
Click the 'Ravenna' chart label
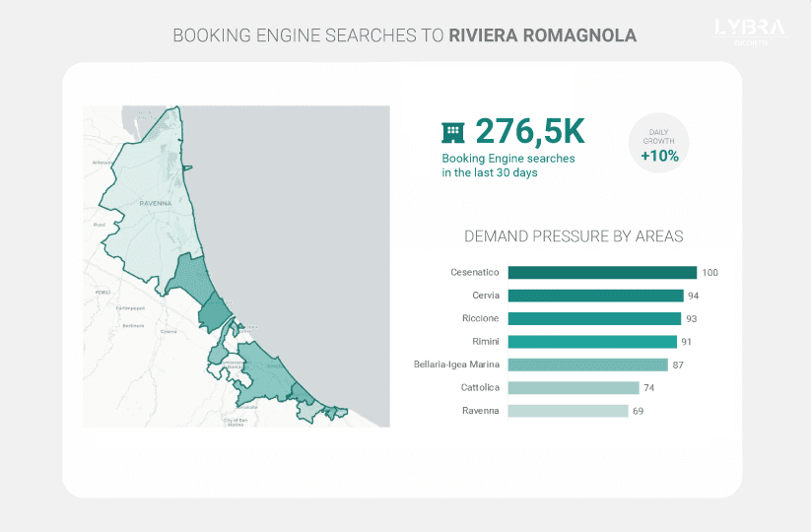point(481,411)
